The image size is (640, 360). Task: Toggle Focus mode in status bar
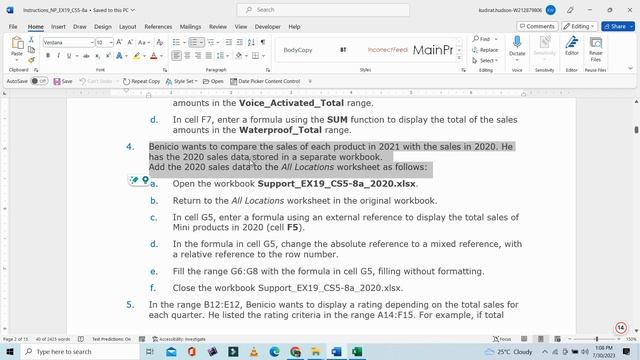pyautogui.click(x=502, y=339)
